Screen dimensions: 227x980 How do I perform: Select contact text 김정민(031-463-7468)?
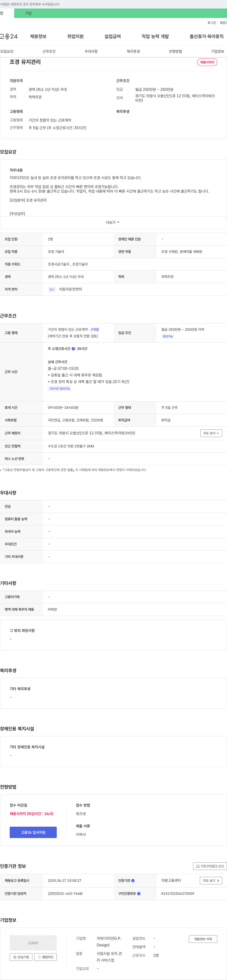click(65, 894)
